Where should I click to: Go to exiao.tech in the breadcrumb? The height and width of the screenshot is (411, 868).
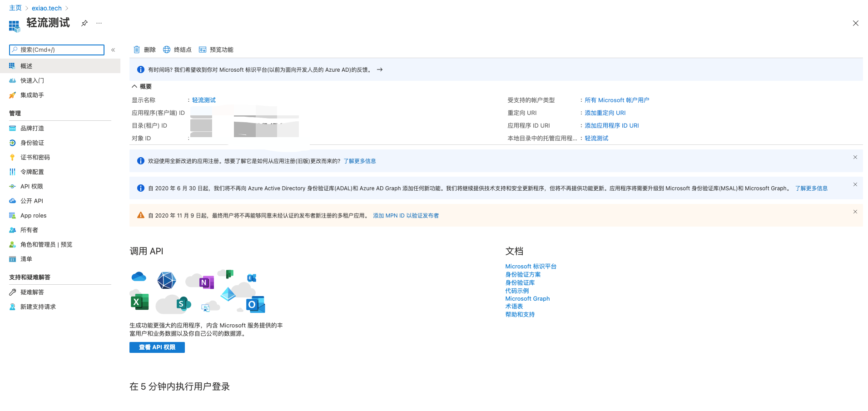click(x=47, y=8)
